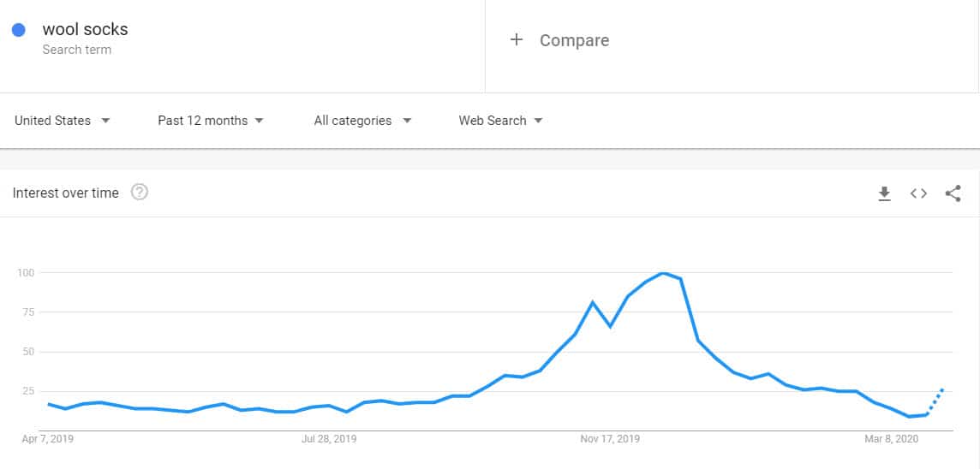Click the Jul 28, 2019 axis label
Image resolution: width=980 pixels, height=469 pixels.
point(329,439)
